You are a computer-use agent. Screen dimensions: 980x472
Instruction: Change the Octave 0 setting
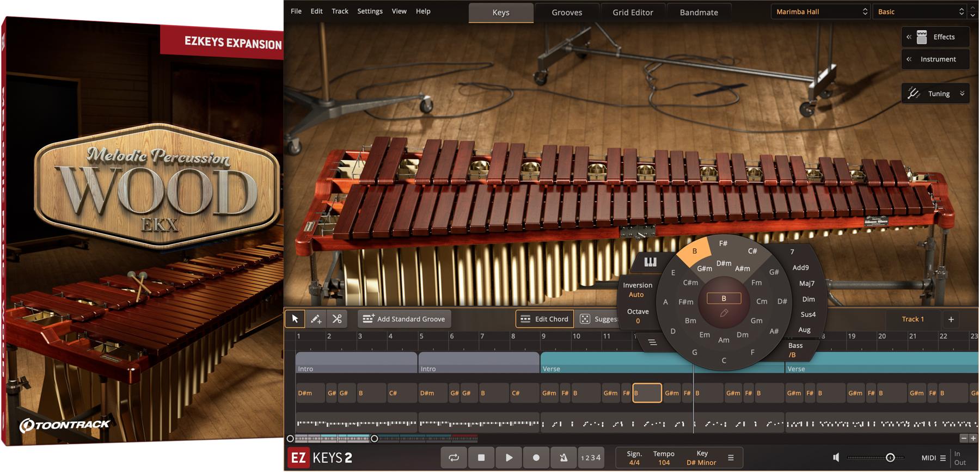pyautogui.click(x=638, y=316)
